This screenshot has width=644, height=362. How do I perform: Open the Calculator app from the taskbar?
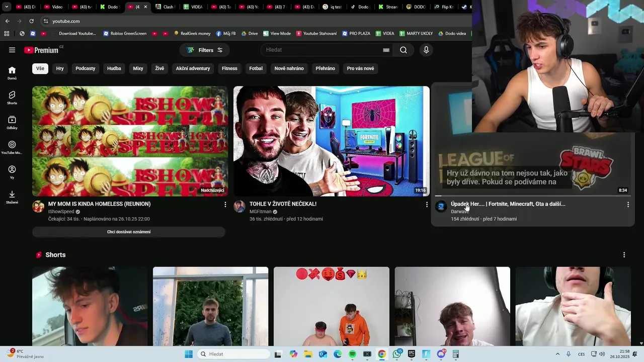pos(456,354)
